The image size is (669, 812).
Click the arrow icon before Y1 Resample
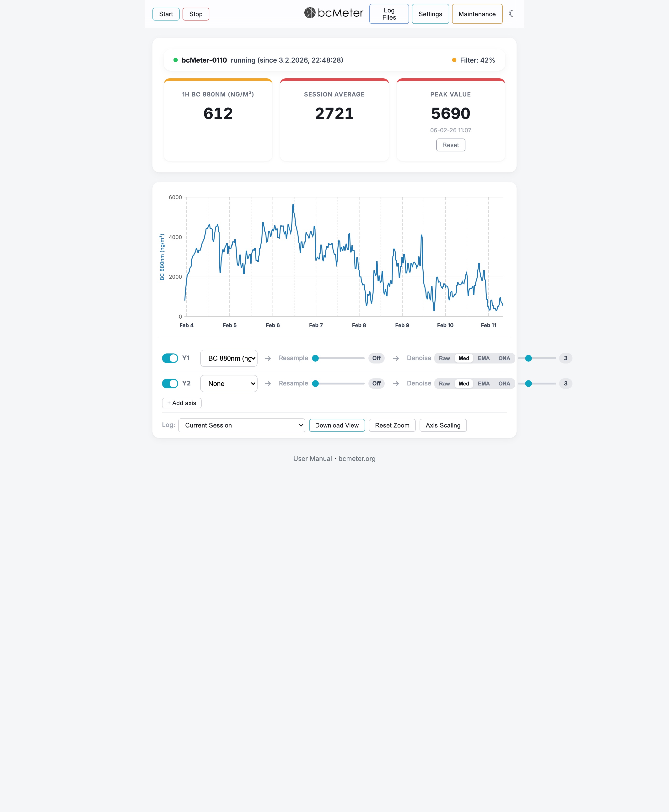point(268,358)
